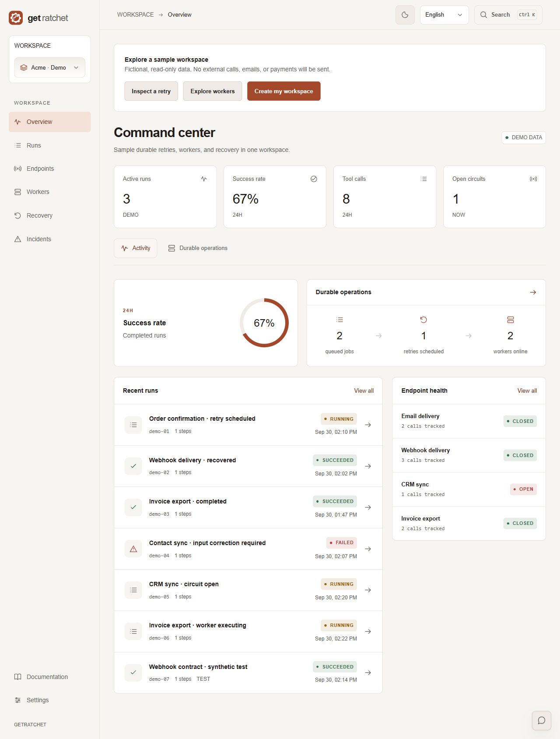Open the Order confirmation run arrow
560x739 pixels.
(x=368, y=425)
